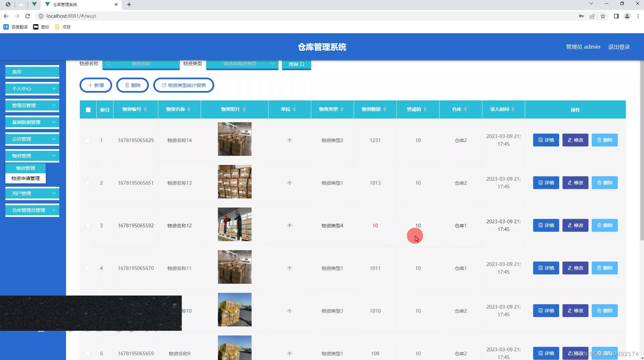The width and height of the screenshot is (644, 360).
Task: Click 修改 for 物资名称13
Action: [575, 183]
